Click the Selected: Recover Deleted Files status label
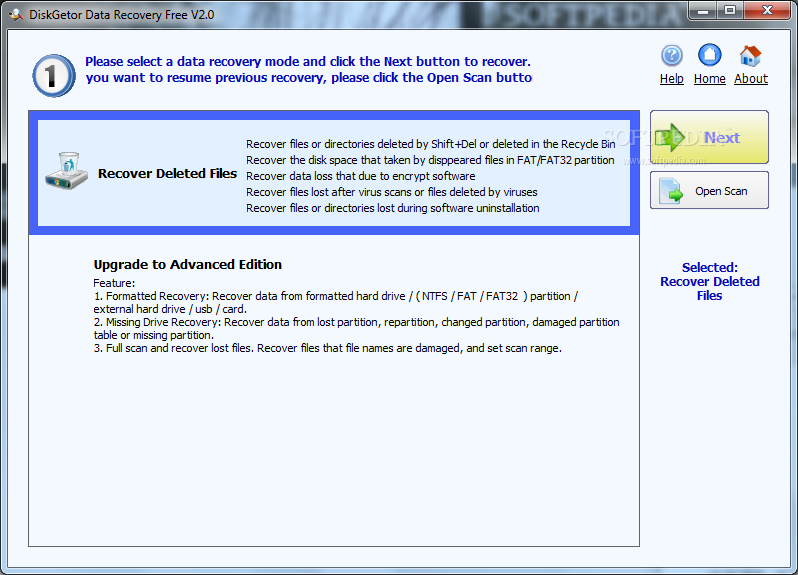The width and height of the screenshot is (798, 575). point(710,282)
